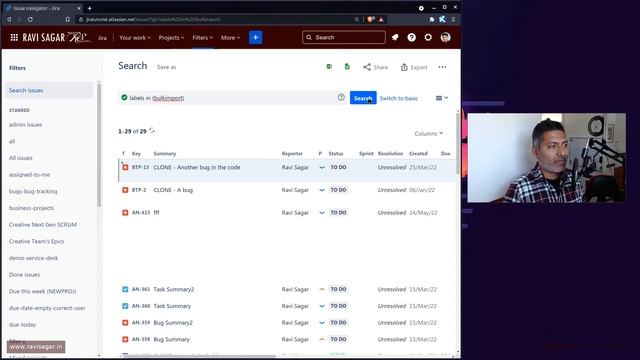Open summary 'CLONE - A bug'

(x=173, y=190)
